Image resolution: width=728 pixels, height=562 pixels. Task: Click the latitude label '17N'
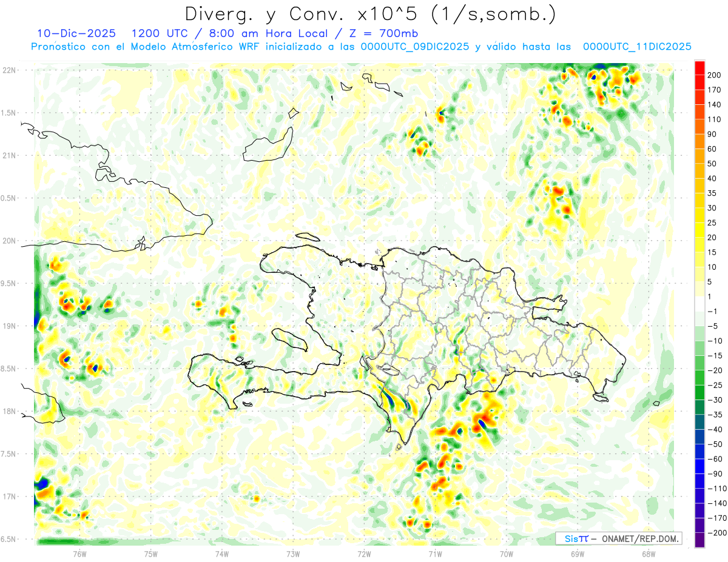(x=9, y=497)
